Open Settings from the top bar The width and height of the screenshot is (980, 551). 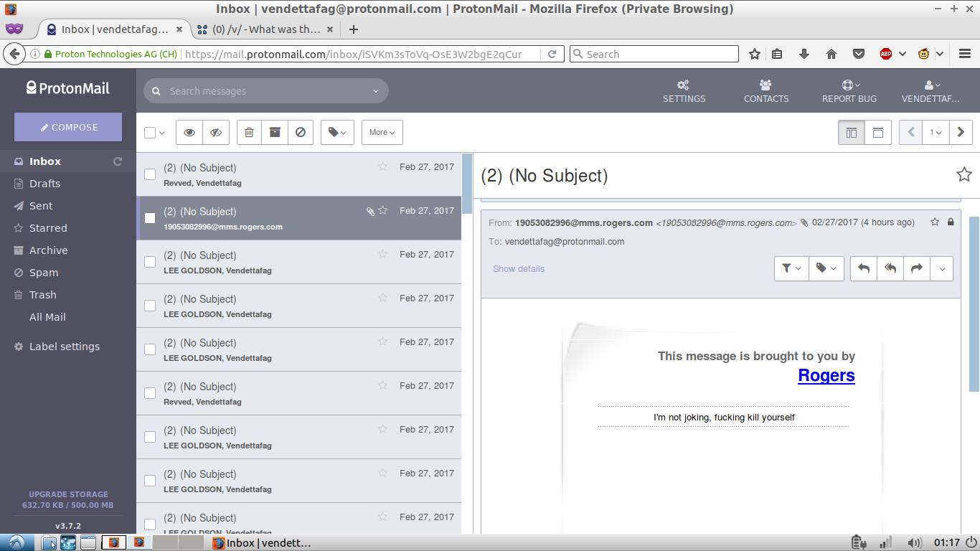[684, 91]
